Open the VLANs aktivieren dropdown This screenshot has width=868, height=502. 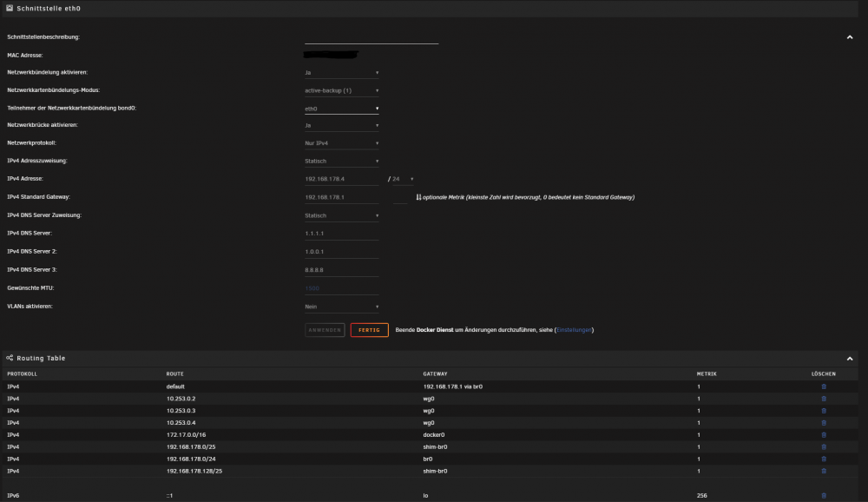(341, 307)
